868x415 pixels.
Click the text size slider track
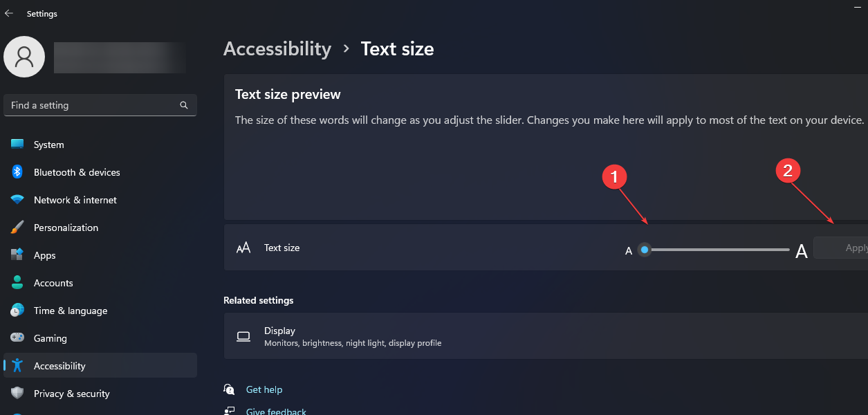pos(719,250)
